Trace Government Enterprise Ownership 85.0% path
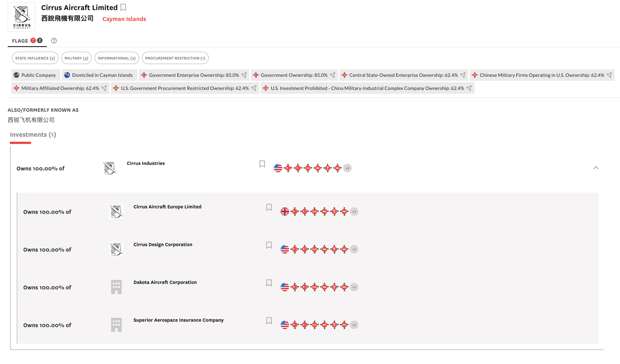Viewport: 620px width, 364px height. click(x=244, y=75)
